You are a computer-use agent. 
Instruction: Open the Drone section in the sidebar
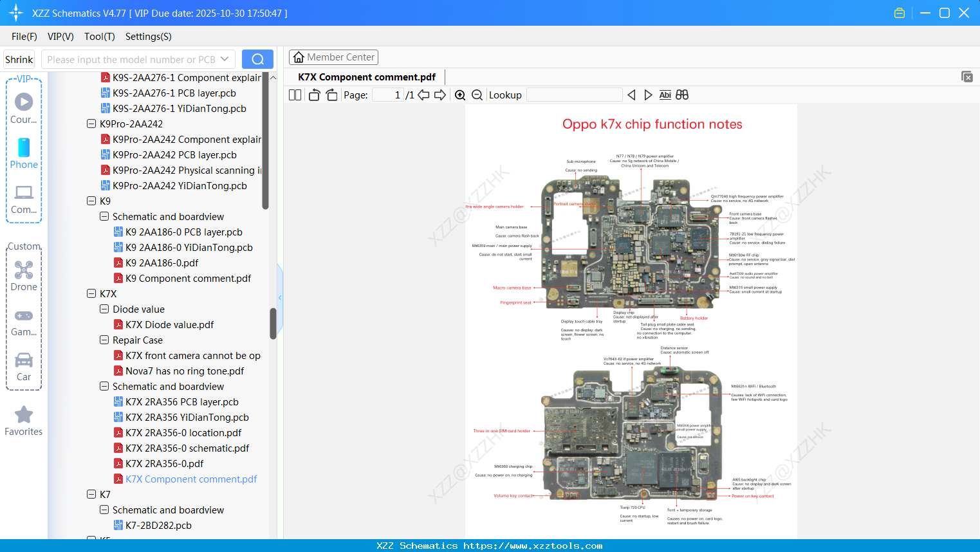24,276
